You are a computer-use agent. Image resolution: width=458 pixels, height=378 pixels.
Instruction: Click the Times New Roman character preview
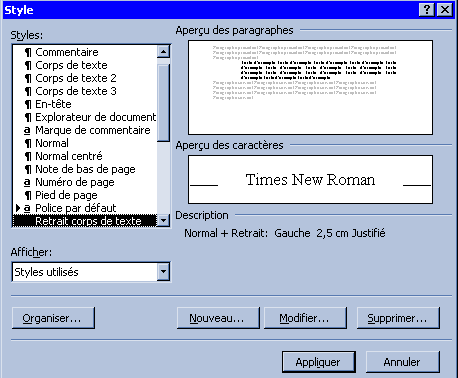click(311, 179)
